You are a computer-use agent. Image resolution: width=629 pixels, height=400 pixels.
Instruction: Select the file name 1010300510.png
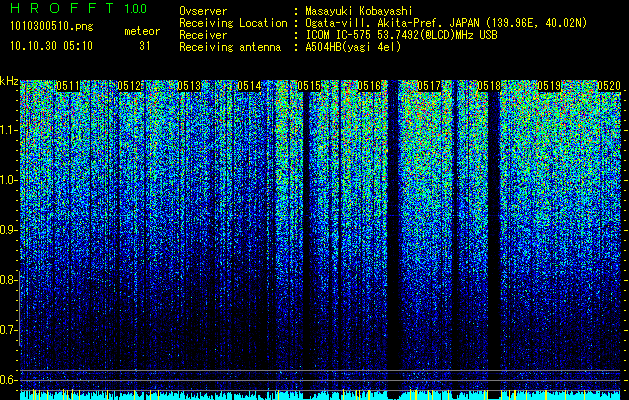coord(52,27)
